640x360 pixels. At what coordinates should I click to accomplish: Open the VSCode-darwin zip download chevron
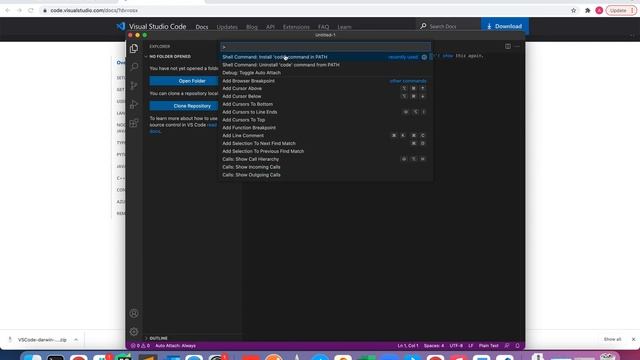[76, 340]
